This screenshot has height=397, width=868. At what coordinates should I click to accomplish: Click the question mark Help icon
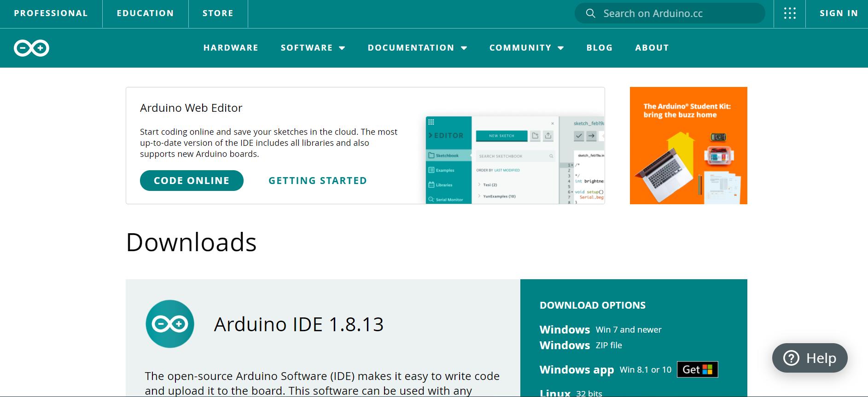[791, 358]
